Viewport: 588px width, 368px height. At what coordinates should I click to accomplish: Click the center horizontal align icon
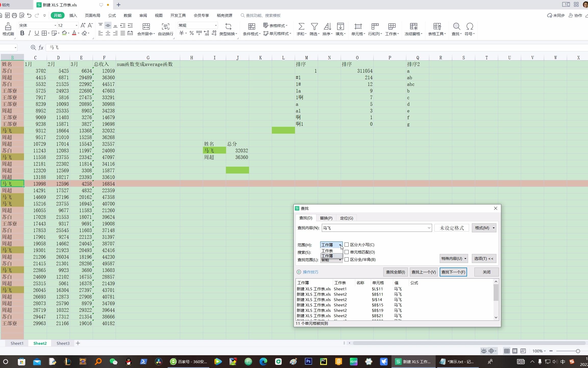(x=108, y=33)
